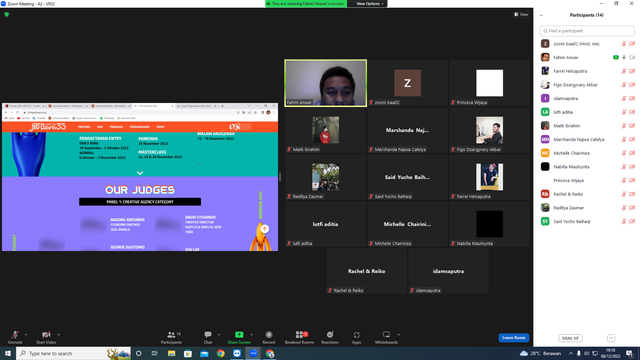Toggle mute for idamsaputra in participant list
Screen dimensions: 640x360
point(624,98)
